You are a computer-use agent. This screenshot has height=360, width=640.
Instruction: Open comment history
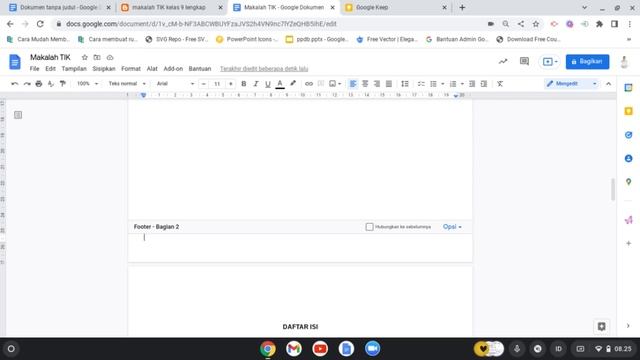point(524,62)
